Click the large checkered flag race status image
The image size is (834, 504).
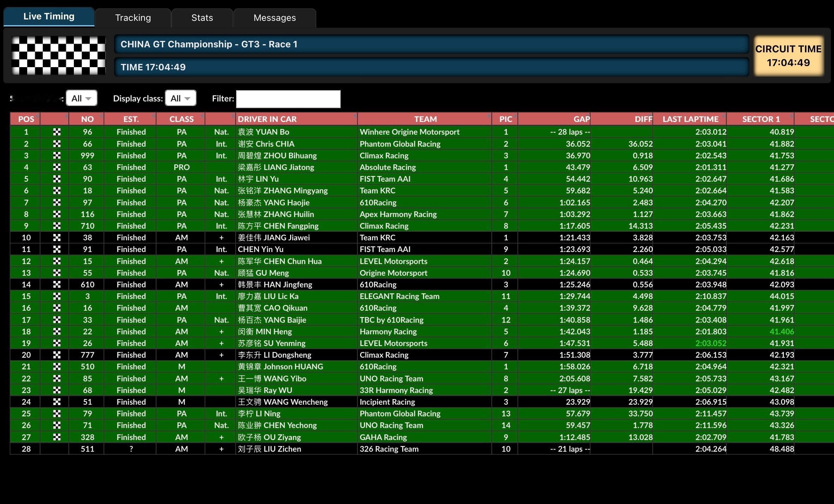58,55
